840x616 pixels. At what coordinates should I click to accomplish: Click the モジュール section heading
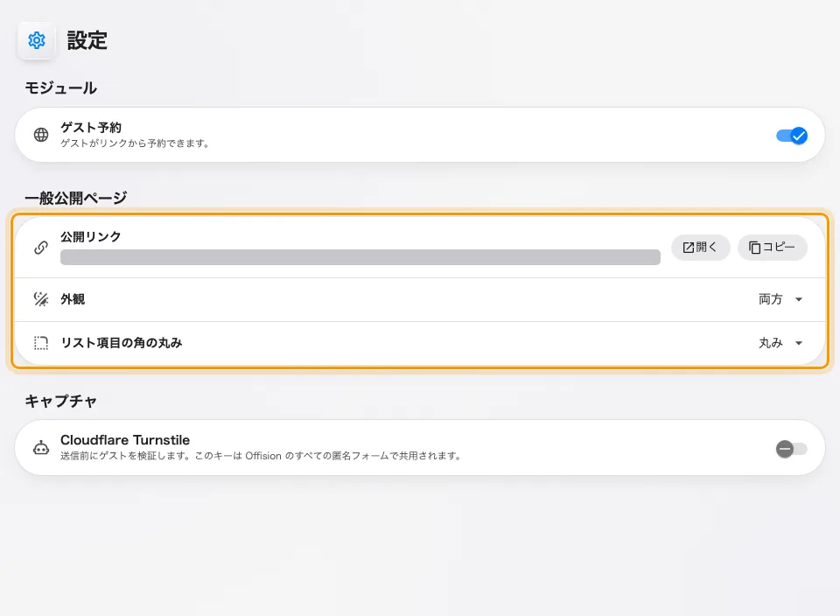pos(60,87)
